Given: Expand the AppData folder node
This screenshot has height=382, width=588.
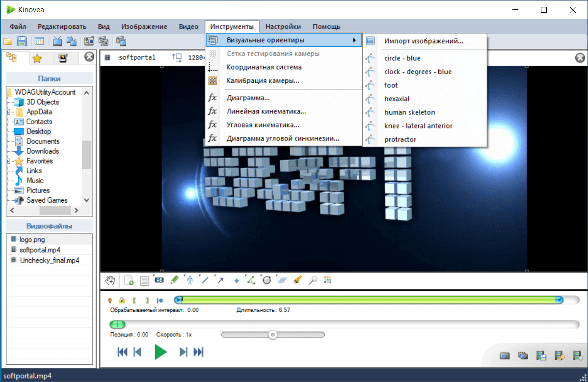Looking at the screenshot, I should (x=8, y=112).
